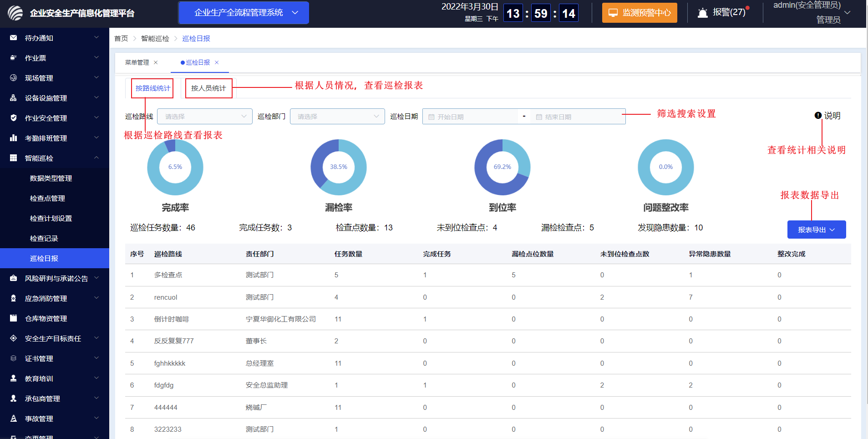Click the 现场管理 sidebar icon

pyautogui.click(x=14, y=78)
